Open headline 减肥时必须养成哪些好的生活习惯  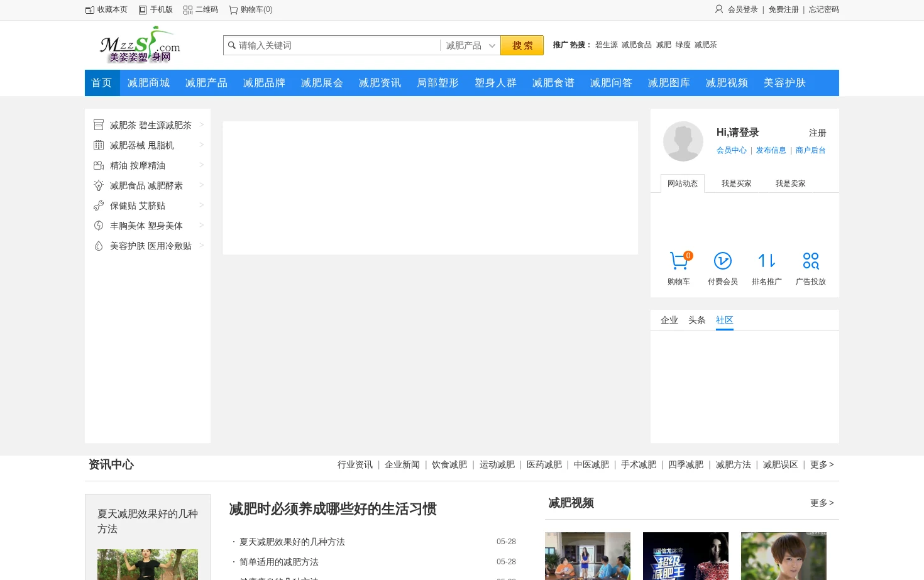[333, 509]
